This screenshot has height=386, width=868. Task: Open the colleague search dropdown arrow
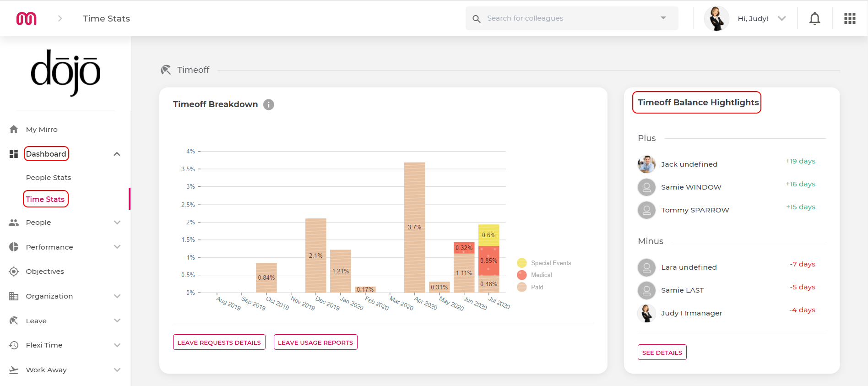coord(663,18)
